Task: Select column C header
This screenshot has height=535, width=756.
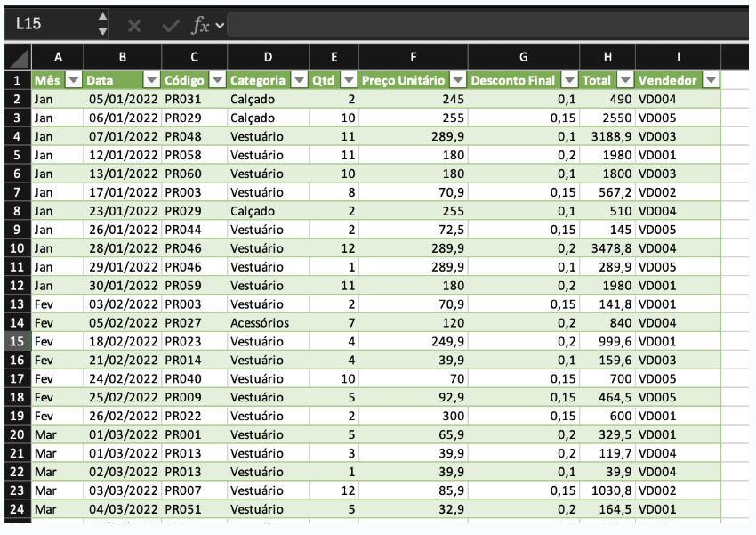Action: pyautogui.click(x=194, y=57)
